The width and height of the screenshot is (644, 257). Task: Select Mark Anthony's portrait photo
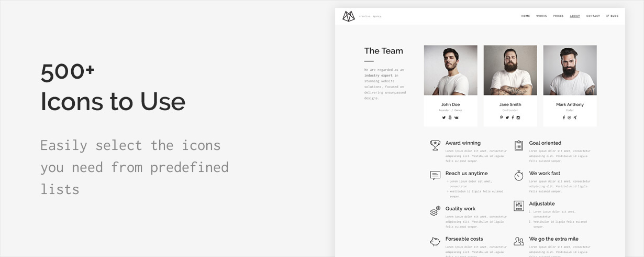tap(570, 70)
